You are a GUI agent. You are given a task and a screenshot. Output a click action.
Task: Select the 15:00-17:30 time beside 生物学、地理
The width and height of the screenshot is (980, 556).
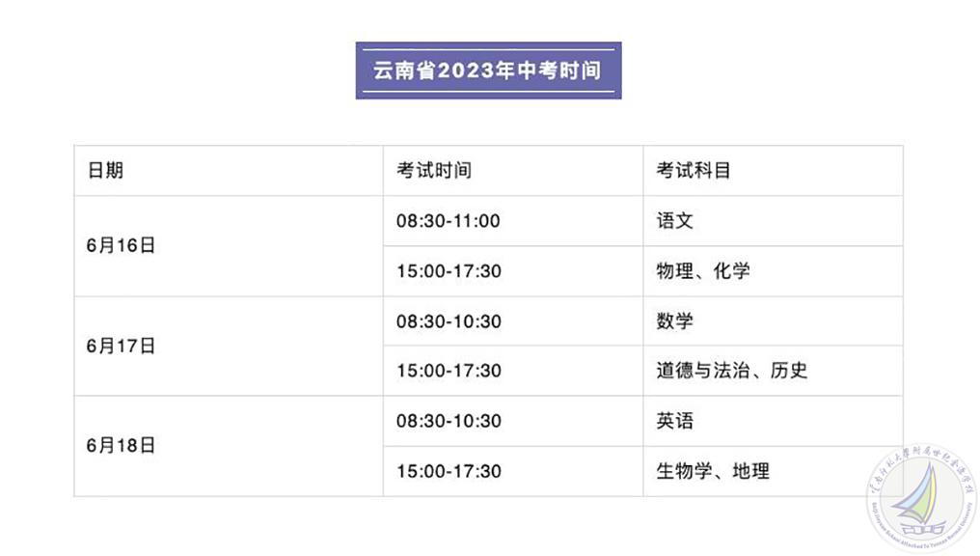[x=449, y=471]
